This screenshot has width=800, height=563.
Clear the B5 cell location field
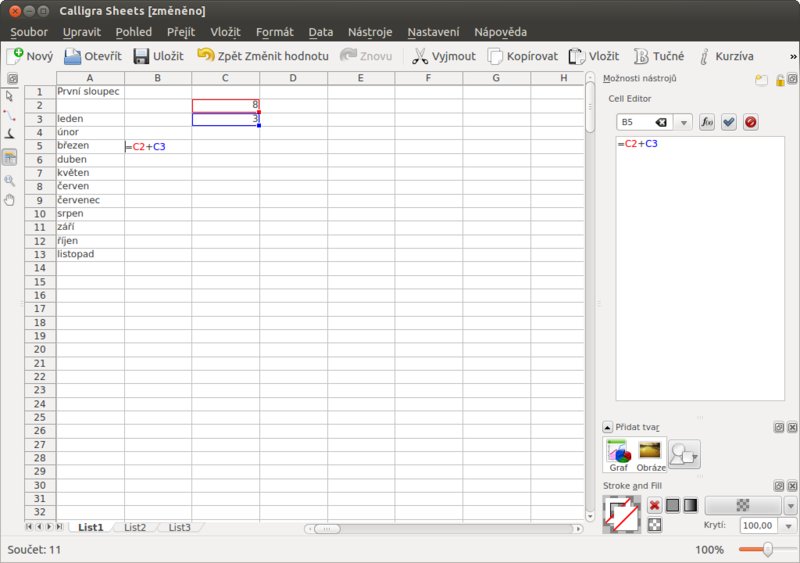point(661,122)
